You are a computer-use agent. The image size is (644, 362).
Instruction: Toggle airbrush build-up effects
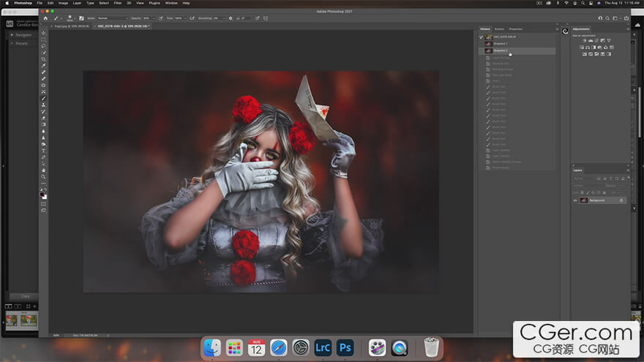pos(192,18)
